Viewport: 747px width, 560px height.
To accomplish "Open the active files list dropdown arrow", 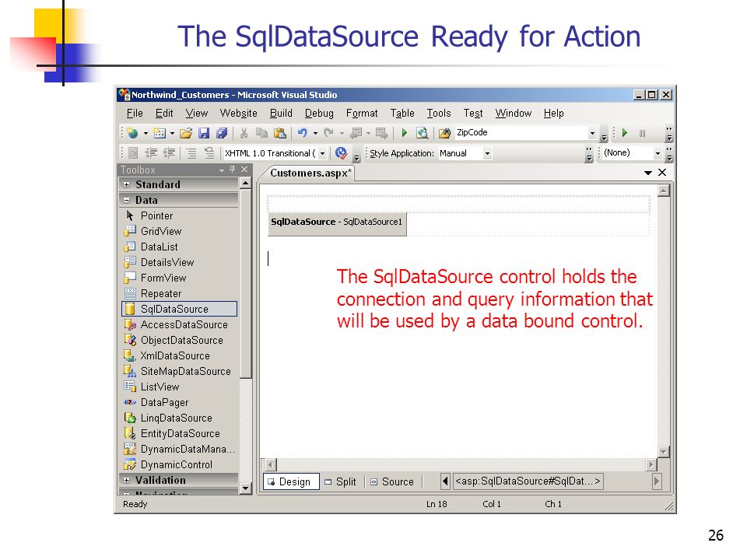I will coord(648,173).
